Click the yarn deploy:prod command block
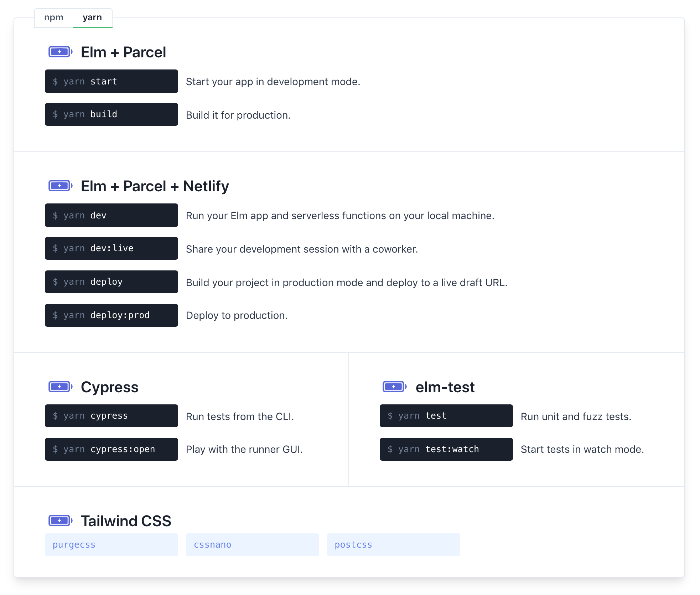 click(x=111, y=315)
